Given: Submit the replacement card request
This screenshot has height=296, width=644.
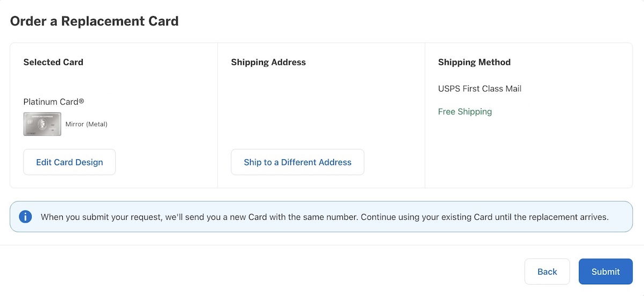Looking at the screenshot, I should (605, 271).
